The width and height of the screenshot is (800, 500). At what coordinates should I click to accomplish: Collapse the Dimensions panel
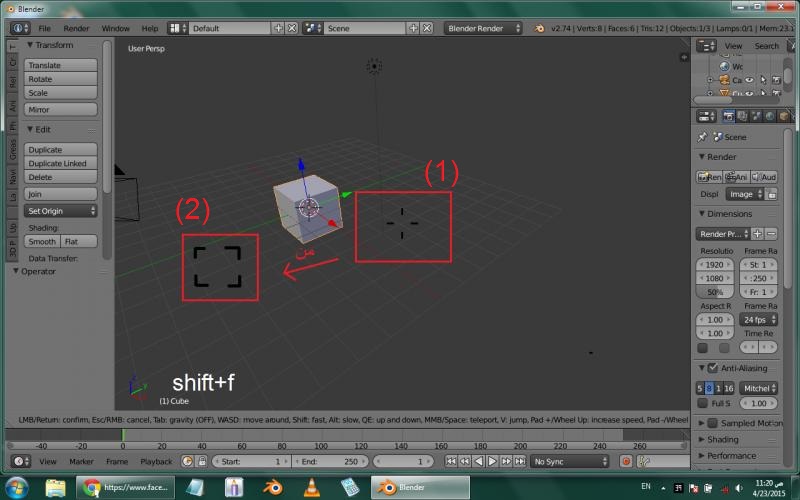point(702,213)
